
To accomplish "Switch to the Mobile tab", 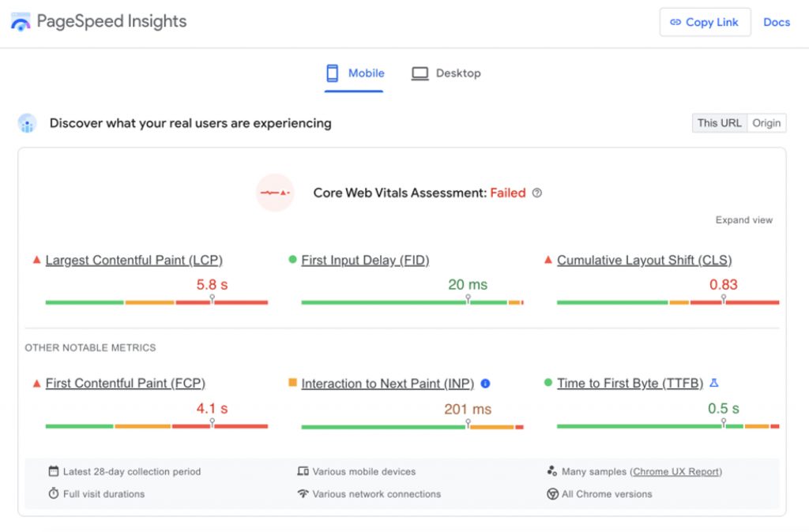I will 354,73.
